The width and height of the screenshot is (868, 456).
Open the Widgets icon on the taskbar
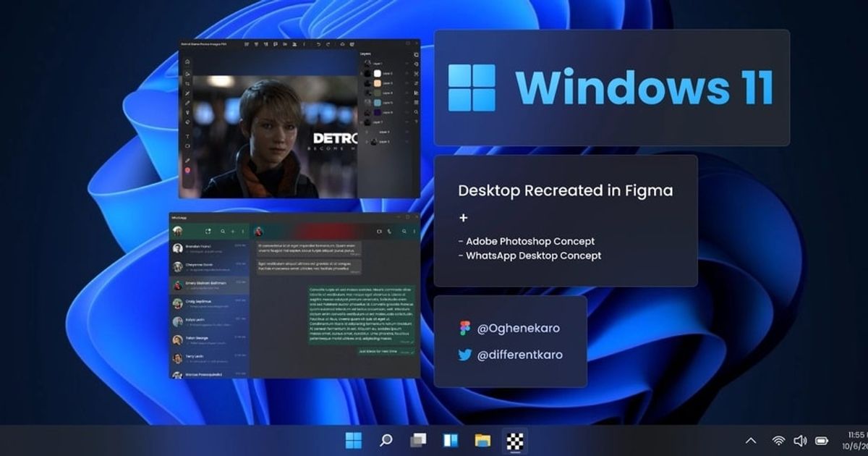pyautogui.click(x=451, y=439)
